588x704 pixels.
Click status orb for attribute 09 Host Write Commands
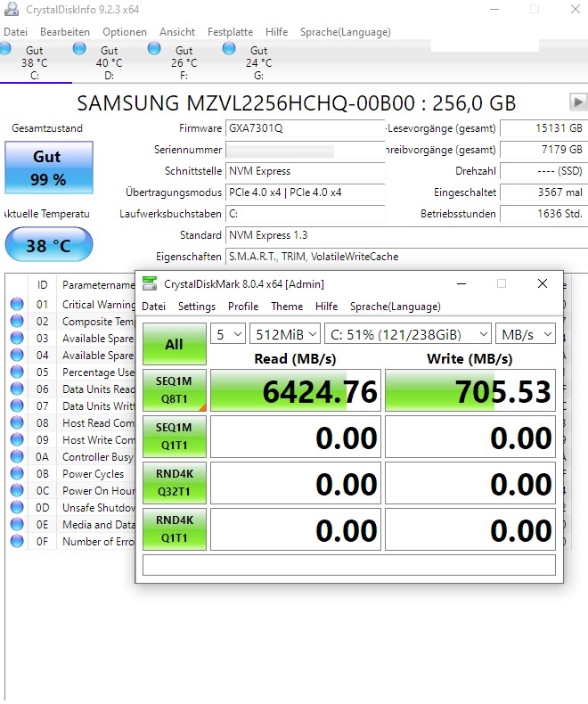pos(17,439)
